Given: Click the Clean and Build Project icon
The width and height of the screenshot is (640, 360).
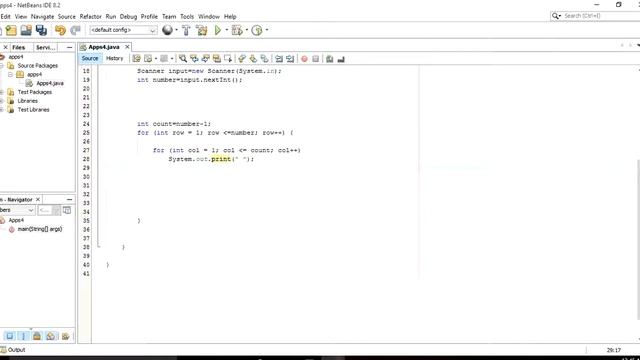Looking at the screenshot, I should pos(202,30).
